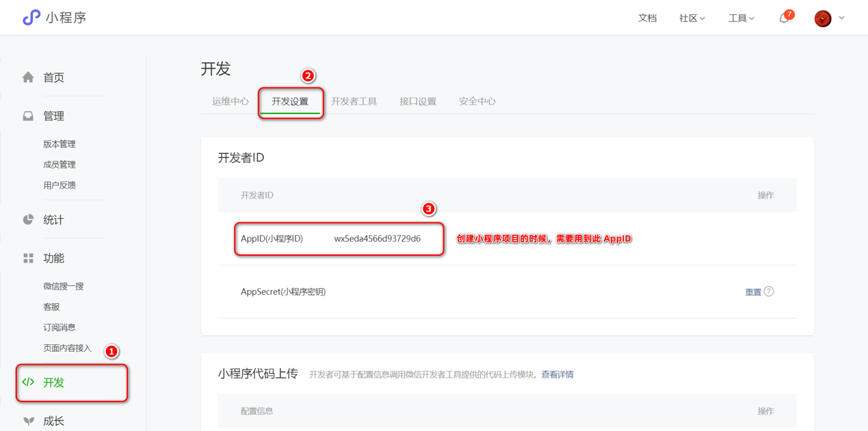Click the sprout icon beside 成长
The width and height of the screenshot is (868, 431).
click(28, 421)
